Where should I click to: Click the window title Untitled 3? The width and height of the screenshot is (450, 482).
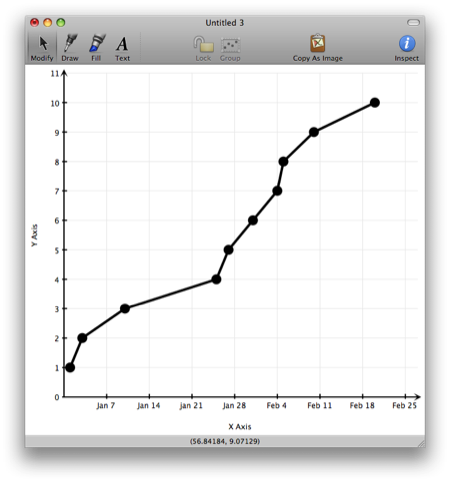coord(225,23)
